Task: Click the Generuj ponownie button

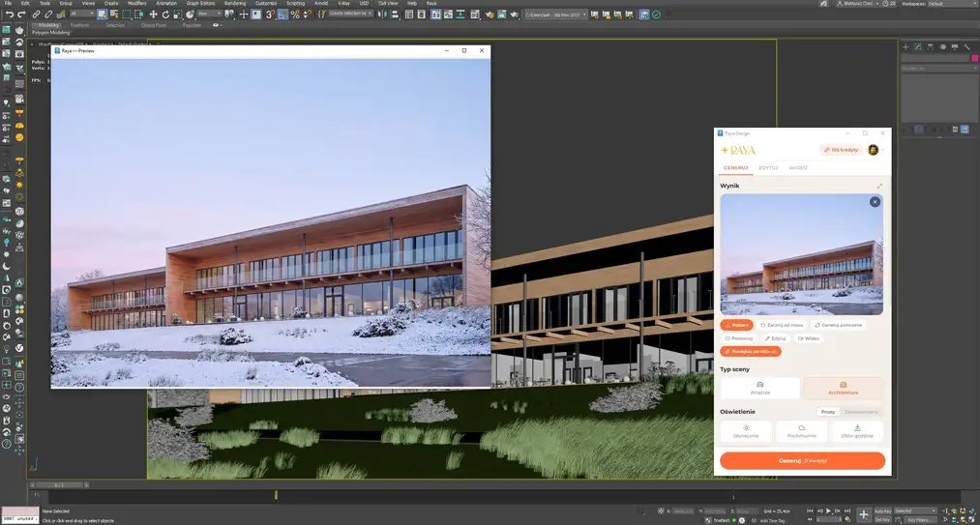Action: pyautogui.click(x=840, y=325)
